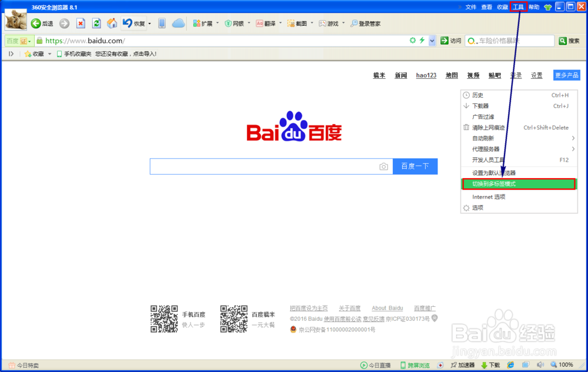
Task: Expand the 网银 dropdown arrow
Action: [249, 24]
